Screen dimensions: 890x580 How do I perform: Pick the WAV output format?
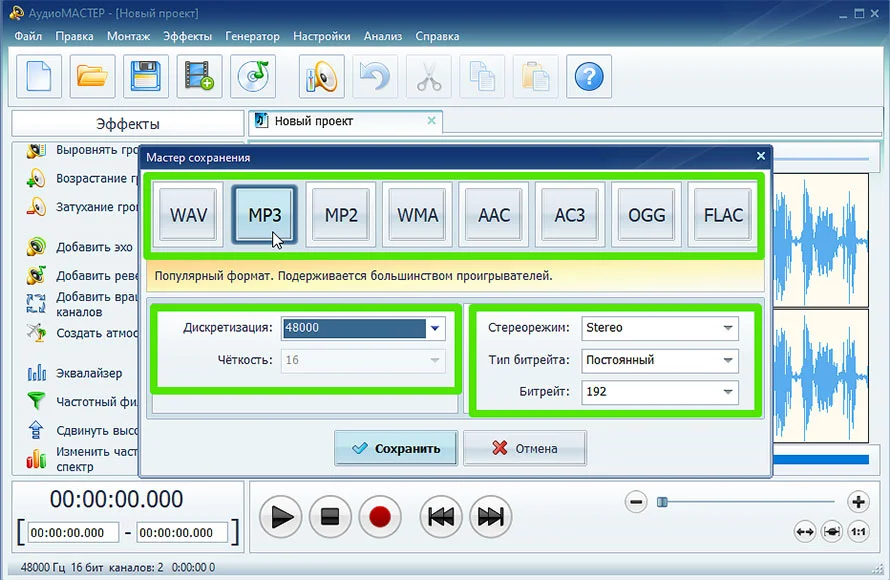(189, 215)
